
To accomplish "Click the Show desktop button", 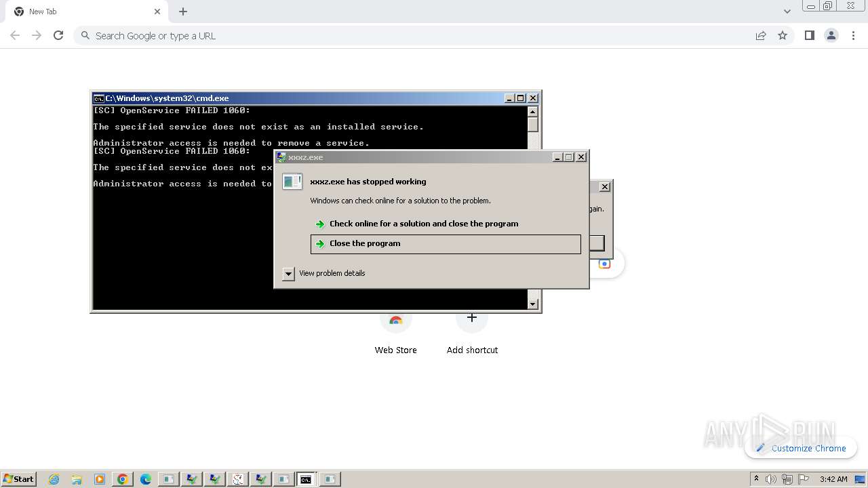I will (861, 479).
